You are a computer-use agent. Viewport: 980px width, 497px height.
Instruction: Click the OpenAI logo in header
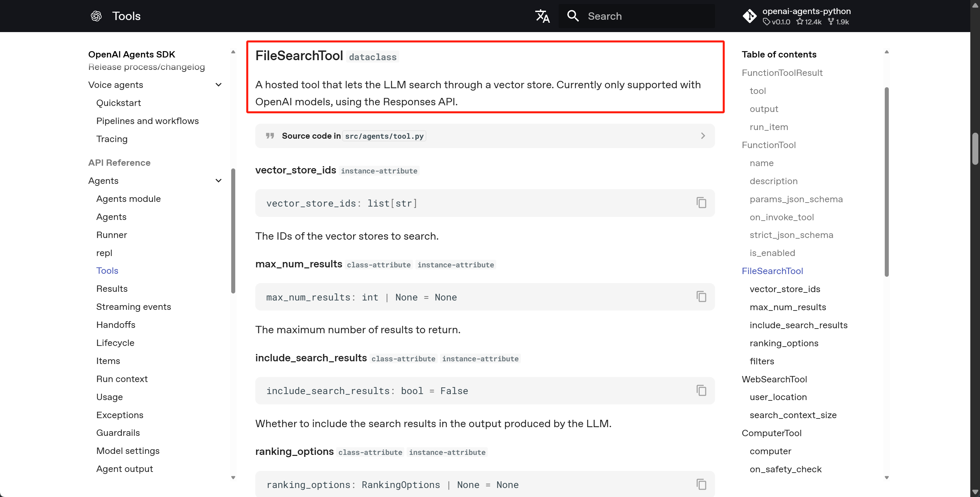96,16
